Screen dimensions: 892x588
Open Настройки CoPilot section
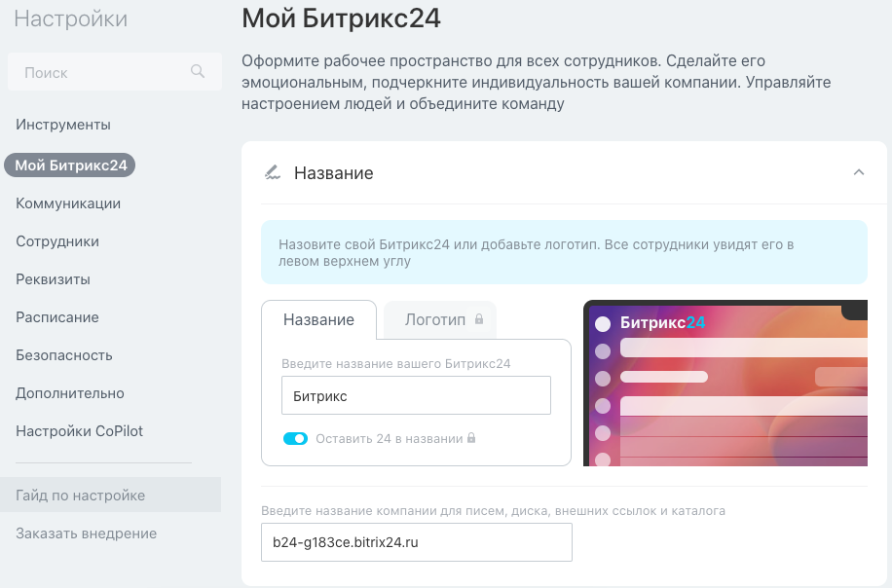[80, 431]
